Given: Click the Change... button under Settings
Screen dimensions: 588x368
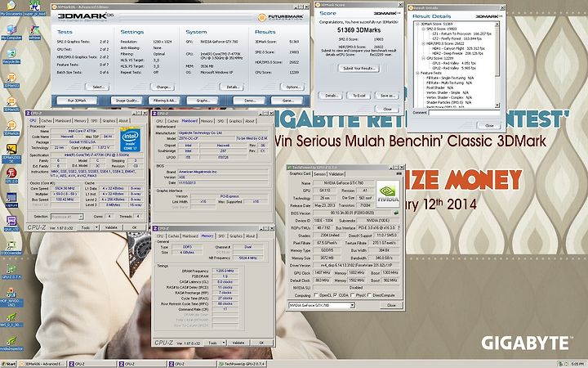Looking at the screenshot, I should (x=163, y=87).
